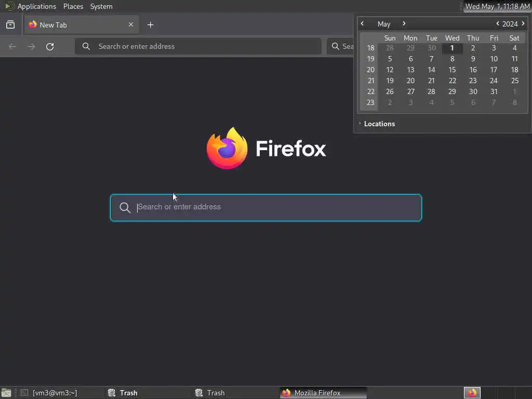Screen dimensions: 532x399
Task: Select the New Tab tab
Action: pos(82,25)
